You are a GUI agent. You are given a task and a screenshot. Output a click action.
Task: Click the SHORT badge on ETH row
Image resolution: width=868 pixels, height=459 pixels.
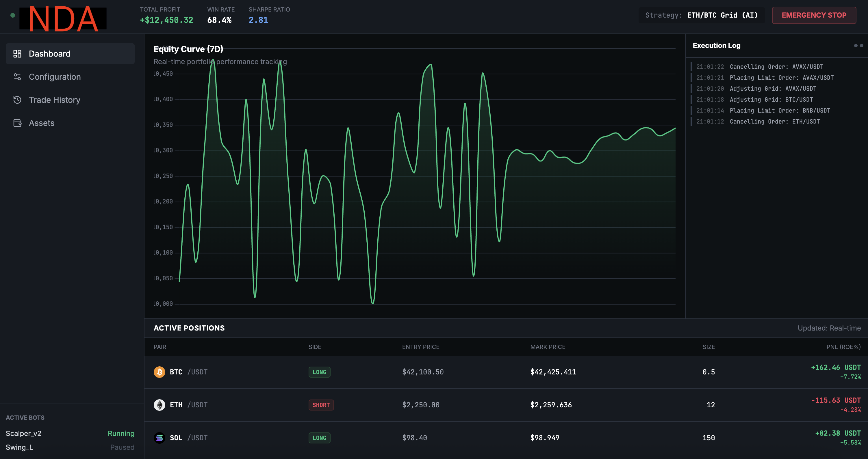click(321, 405)
